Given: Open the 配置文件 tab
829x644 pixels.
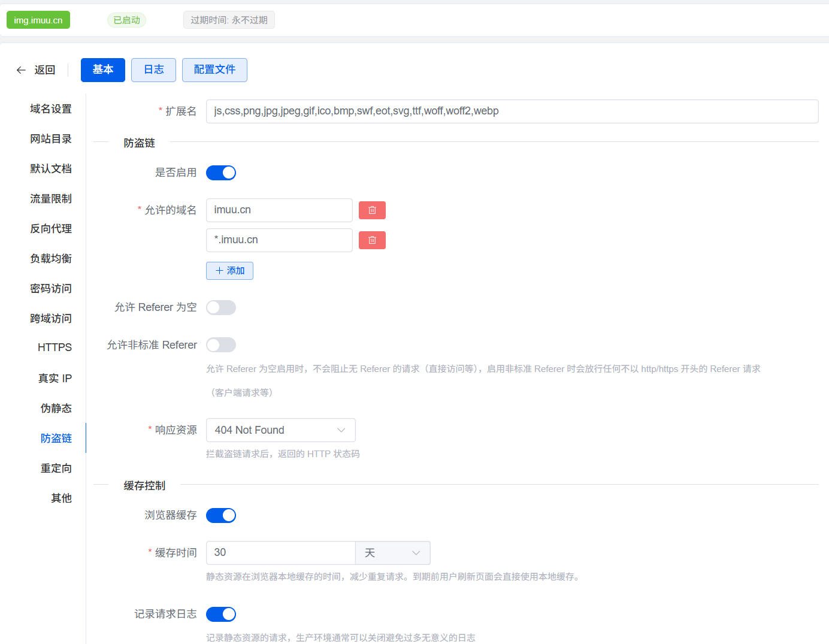Looking at the screenshot, I should 214,70.
